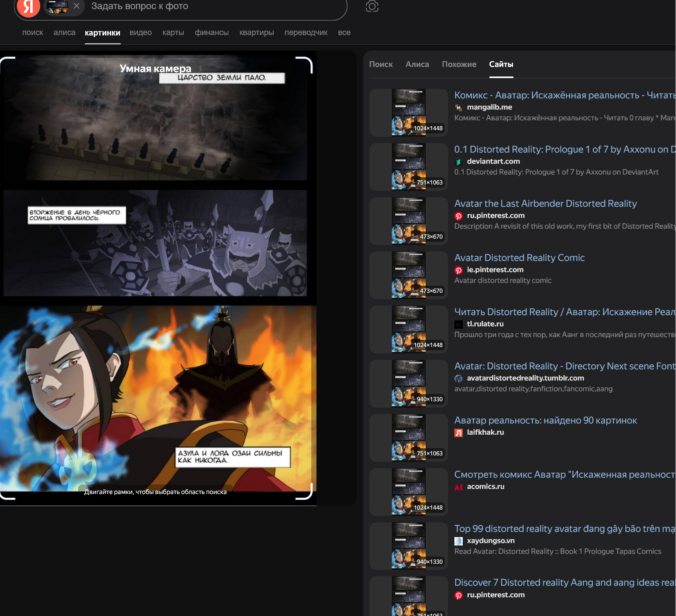
Task: Open 'карты' navigation item
Action: 173,33
